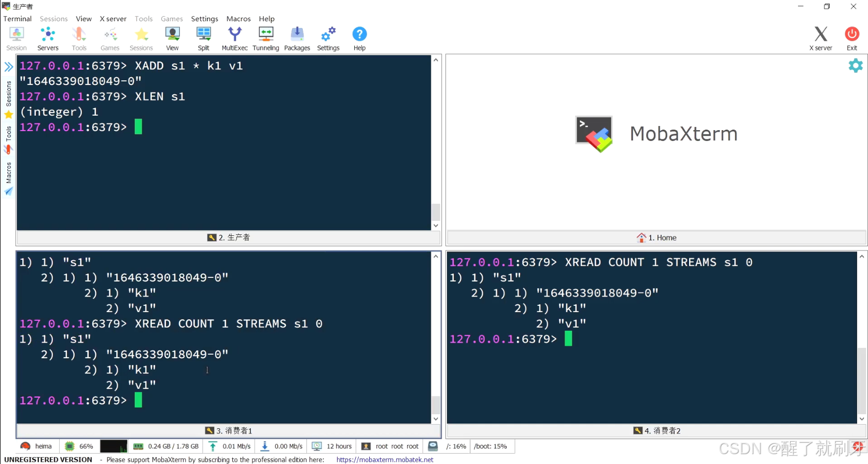
Task: Select the Split terminal icon
Action: [203, 39]
